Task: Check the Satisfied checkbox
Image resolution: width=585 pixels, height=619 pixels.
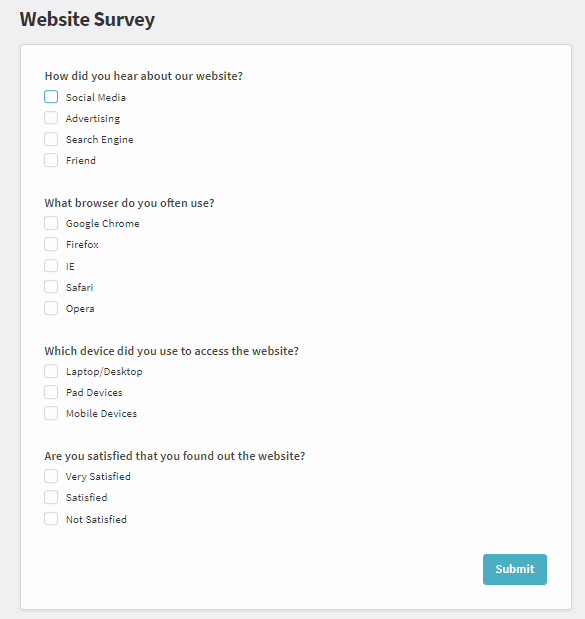Action: point(51,497)
